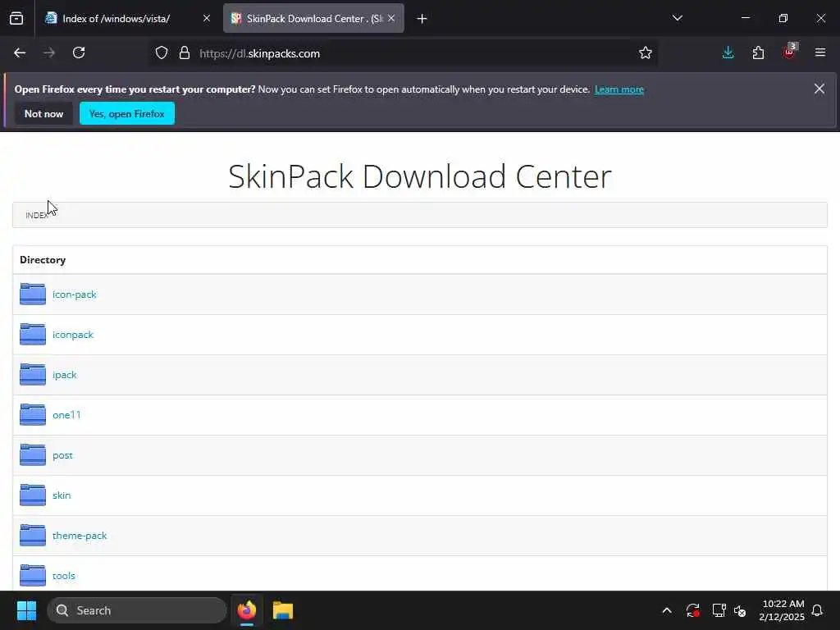The height and width of the screenshot is (630, 840).
Task: Click the Firefox taskbar icon
Action: pos(247,610)
